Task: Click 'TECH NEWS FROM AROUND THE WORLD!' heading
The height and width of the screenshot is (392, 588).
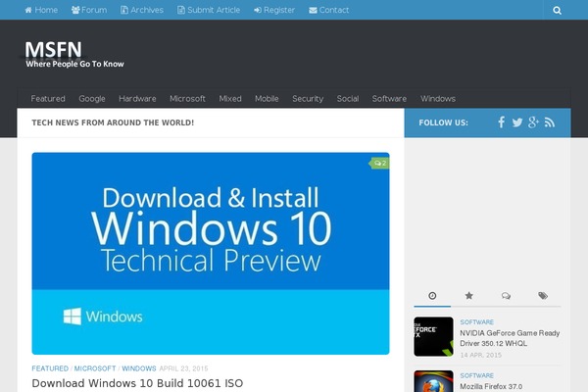Action: tap(113, 122)
